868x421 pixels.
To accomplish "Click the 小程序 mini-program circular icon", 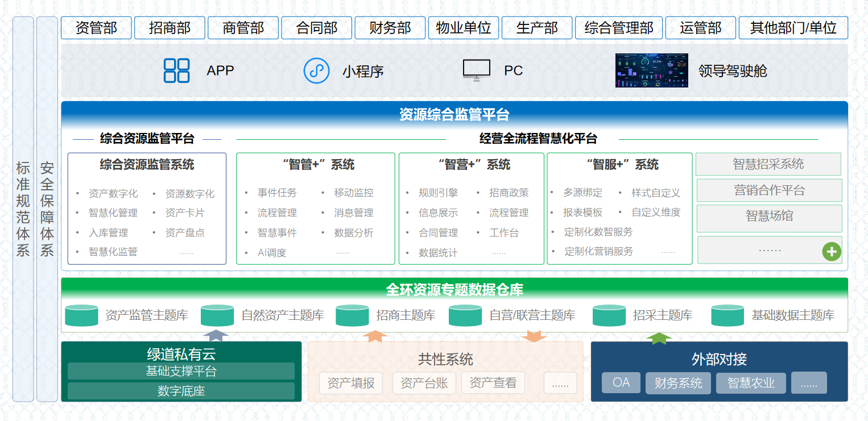I will (x=317, y=70).
